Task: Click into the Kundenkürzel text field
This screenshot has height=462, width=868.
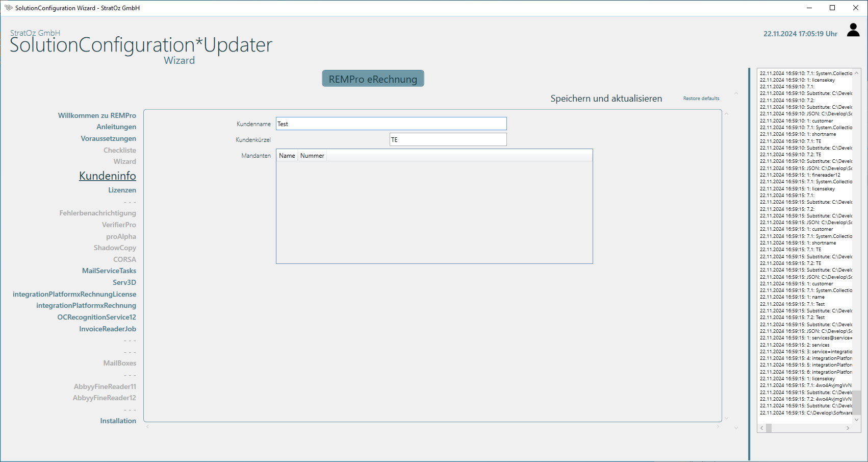Action: click(448, 140)
